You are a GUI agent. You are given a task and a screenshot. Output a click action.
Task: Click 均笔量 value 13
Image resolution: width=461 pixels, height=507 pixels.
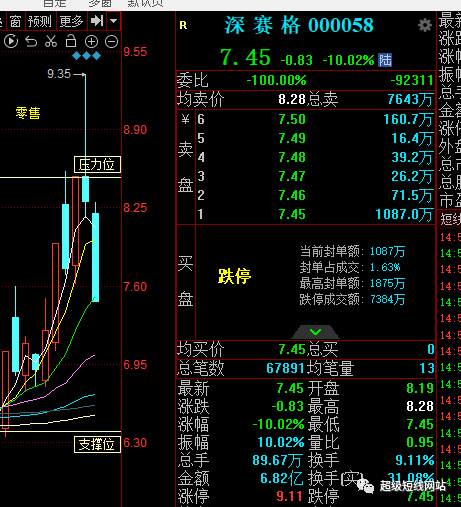click(x=427, y=369)
